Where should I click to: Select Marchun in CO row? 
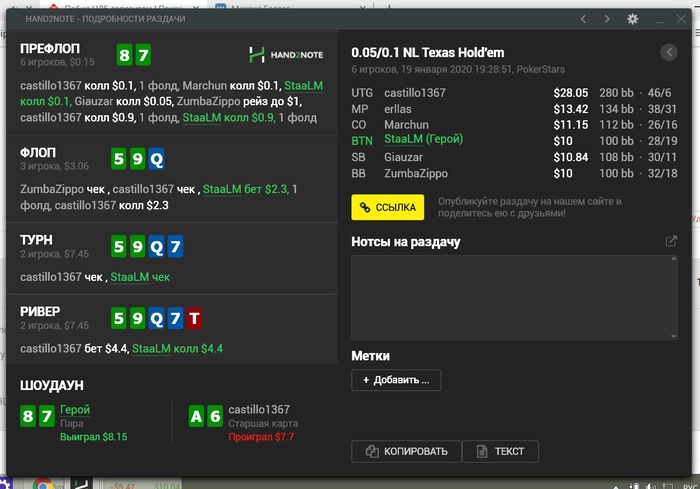[x=406, y=125]
